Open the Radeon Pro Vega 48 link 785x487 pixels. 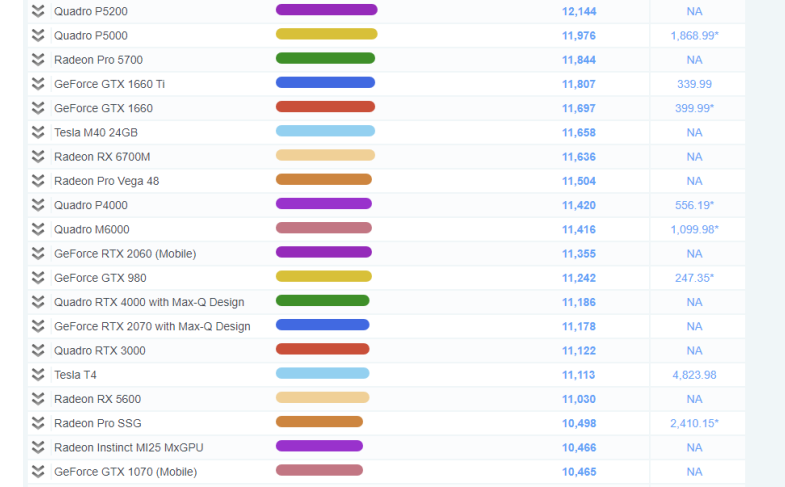107,181
